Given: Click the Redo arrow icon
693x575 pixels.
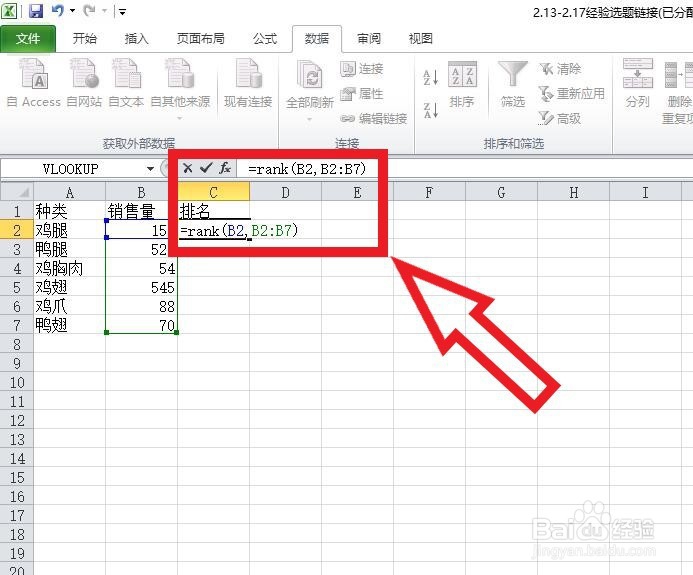Looking at the screenshot, I should [x=90, y=11].
